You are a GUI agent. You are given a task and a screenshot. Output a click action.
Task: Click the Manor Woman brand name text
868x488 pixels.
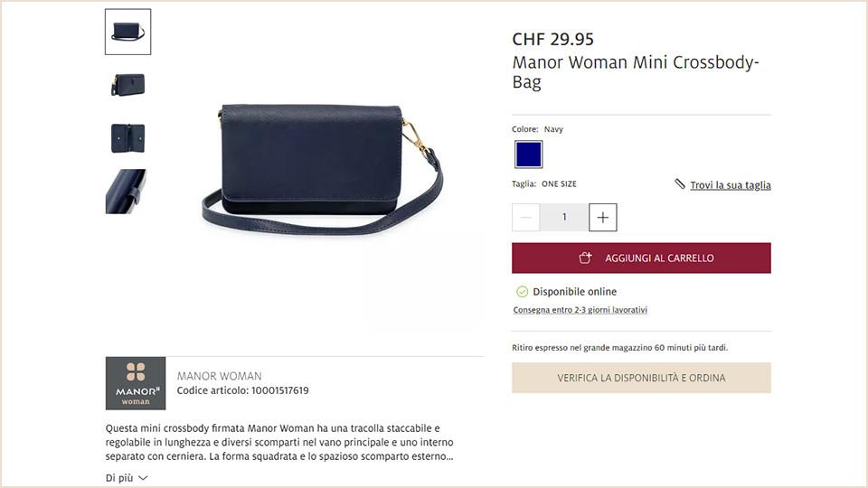(x=219, y=376)
